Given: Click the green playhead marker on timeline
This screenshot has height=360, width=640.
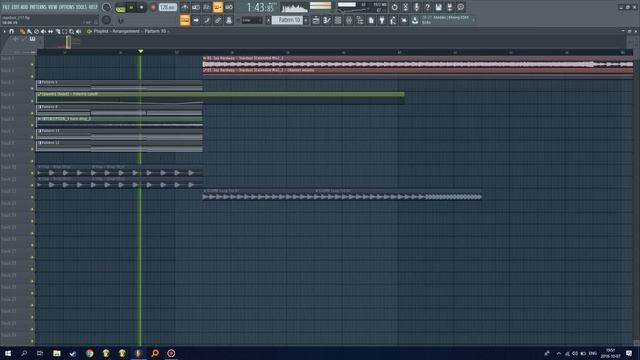Looking at the screenshot, I should tap(140, 51).
